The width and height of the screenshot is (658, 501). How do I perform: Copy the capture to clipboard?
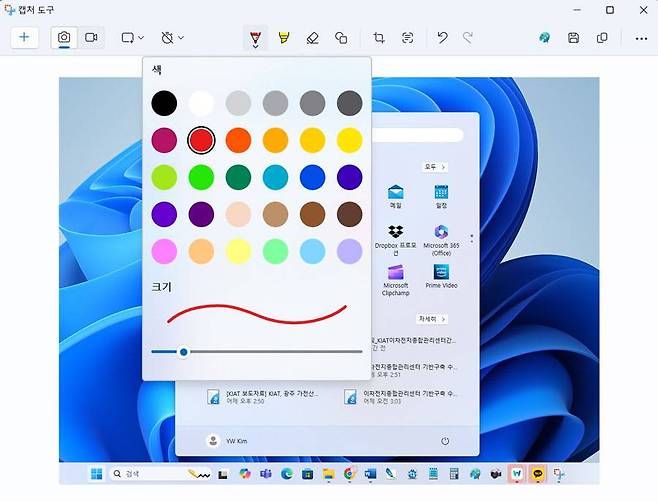(602, 38)
